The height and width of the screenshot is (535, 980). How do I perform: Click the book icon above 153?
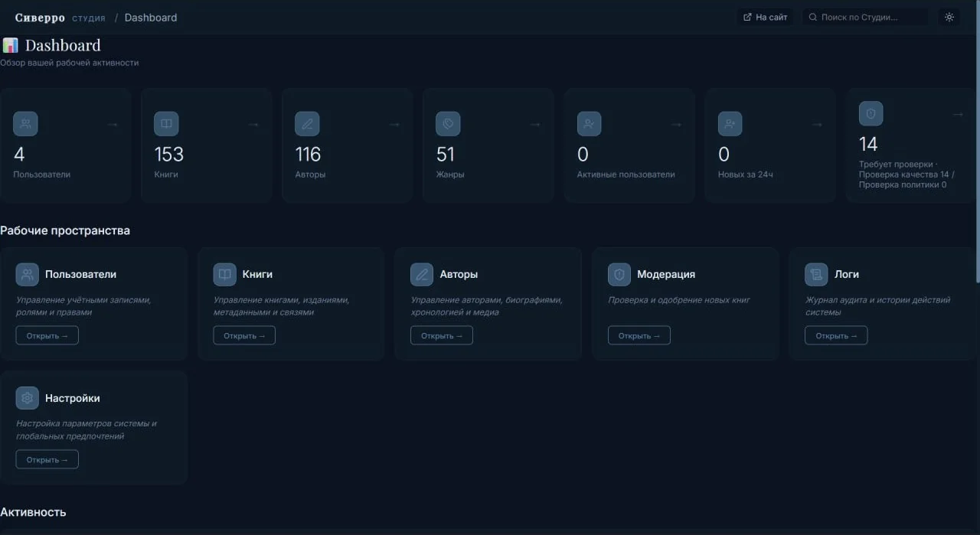point(166,124)
